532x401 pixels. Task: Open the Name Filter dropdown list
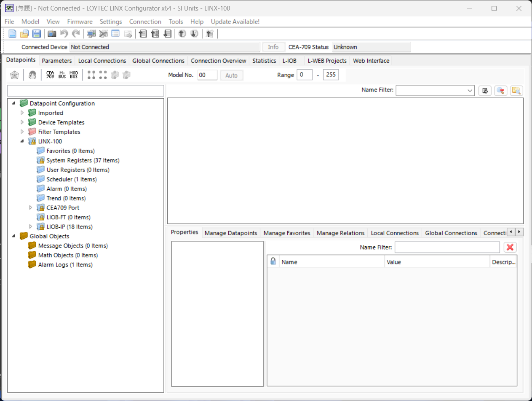(469, 90)
